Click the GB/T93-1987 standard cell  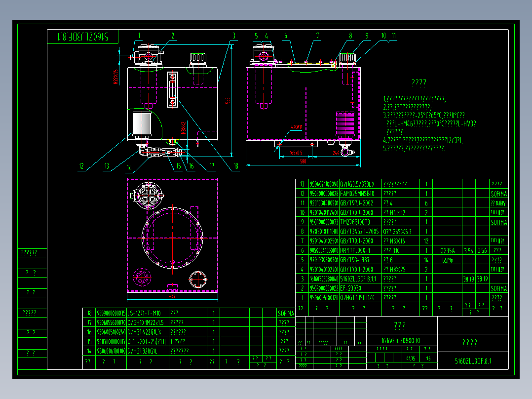(x=355, y=260)
